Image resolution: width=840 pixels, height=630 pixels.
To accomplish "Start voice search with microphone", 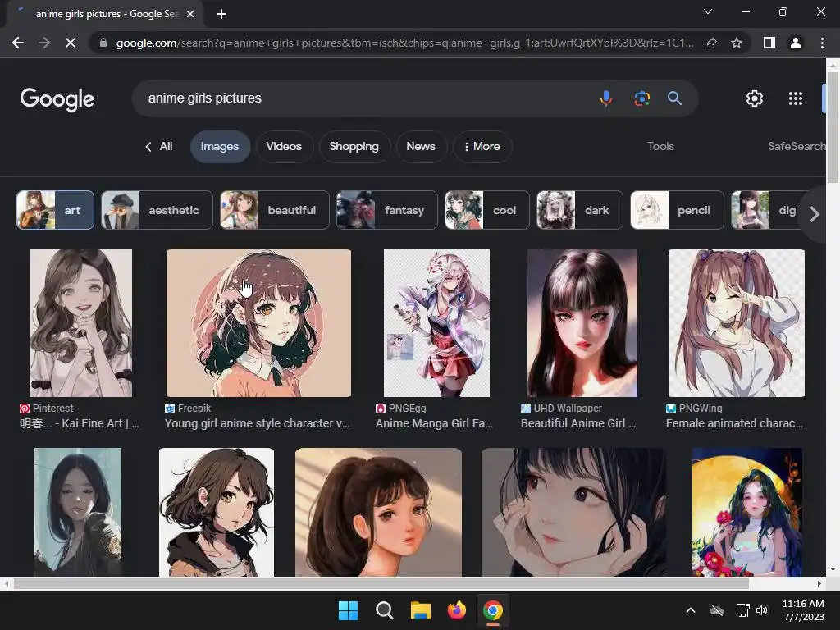I will [606, 98].
